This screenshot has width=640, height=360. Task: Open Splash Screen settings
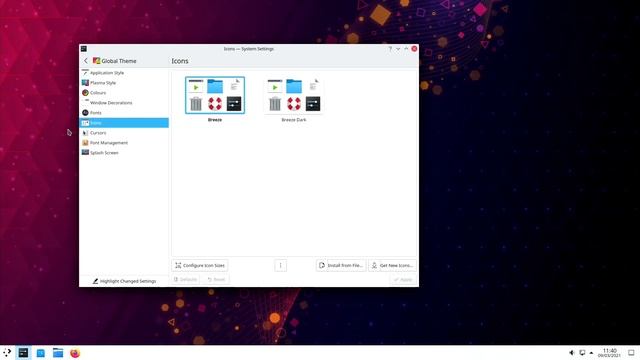coord(124,153)
